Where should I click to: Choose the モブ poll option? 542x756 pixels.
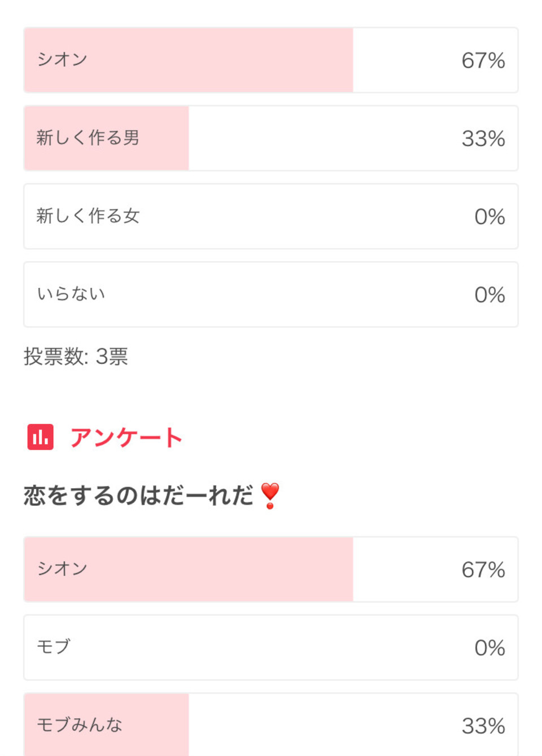271,647
